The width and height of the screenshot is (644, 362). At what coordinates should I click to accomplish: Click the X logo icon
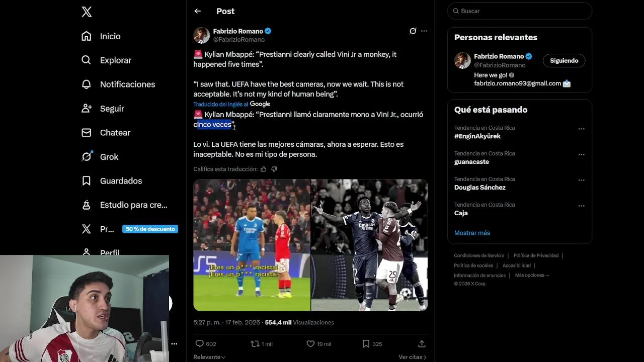click(x=87, y=12)
